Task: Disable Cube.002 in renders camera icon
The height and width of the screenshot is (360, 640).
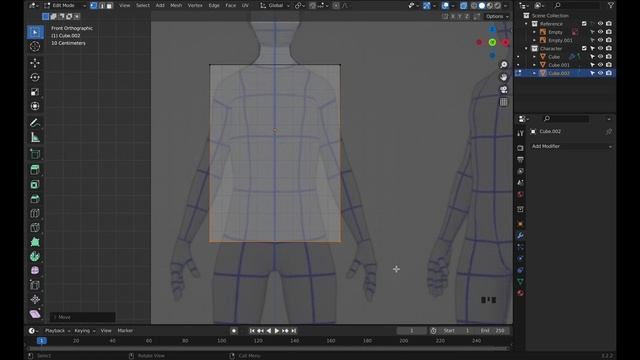Action: (609, 73)
